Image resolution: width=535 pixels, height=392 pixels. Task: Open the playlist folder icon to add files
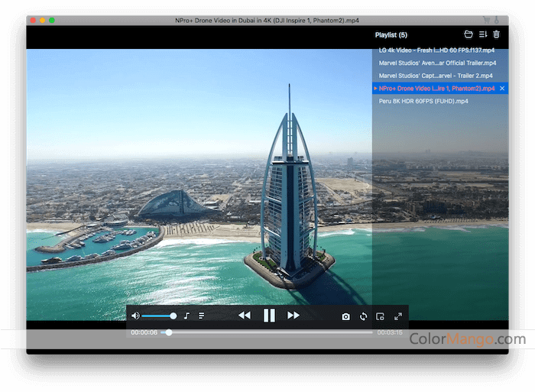pyautogui.click(x=469, y=34)
